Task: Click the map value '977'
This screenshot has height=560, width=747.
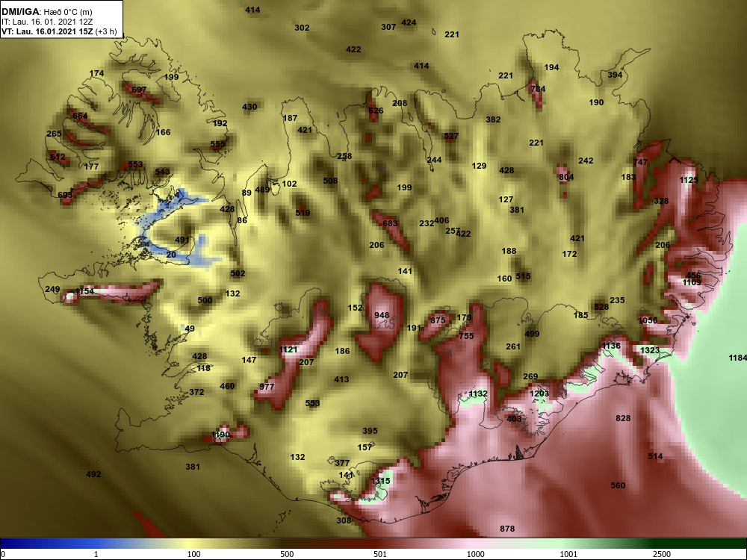Action: [267, 387]
